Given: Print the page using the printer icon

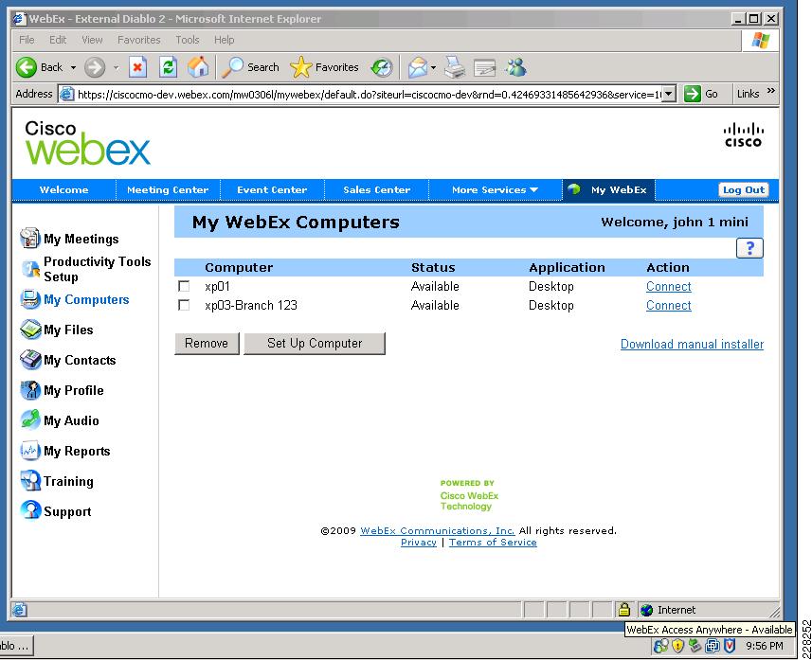Looking at the screenshot, I should pyautogui.click(x=455, y=67).
